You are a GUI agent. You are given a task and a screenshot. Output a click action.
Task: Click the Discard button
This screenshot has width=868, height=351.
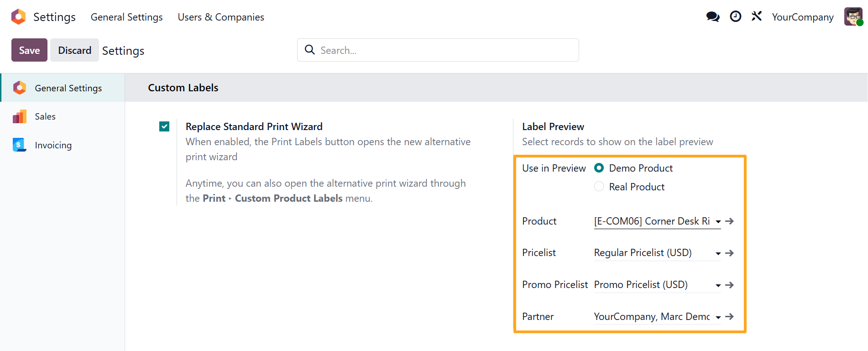(74, 50)
